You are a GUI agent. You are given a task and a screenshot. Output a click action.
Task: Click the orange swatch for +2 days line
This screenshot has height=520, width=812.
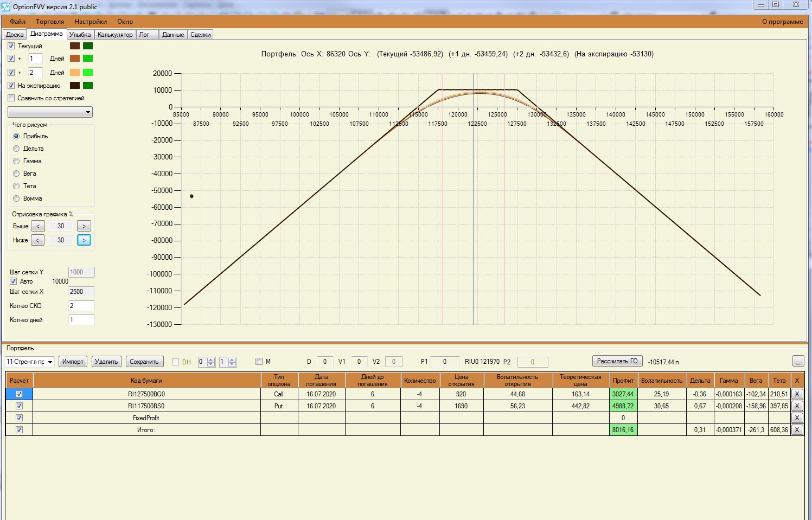pyautogui.click(x=75, y=73)
